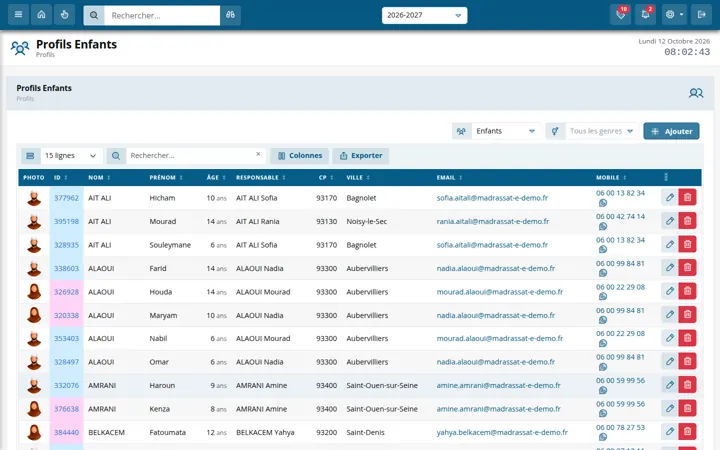Sort table by MOBILE column
This screenshot has height=450, width=720.
click(x=611, y=178)
